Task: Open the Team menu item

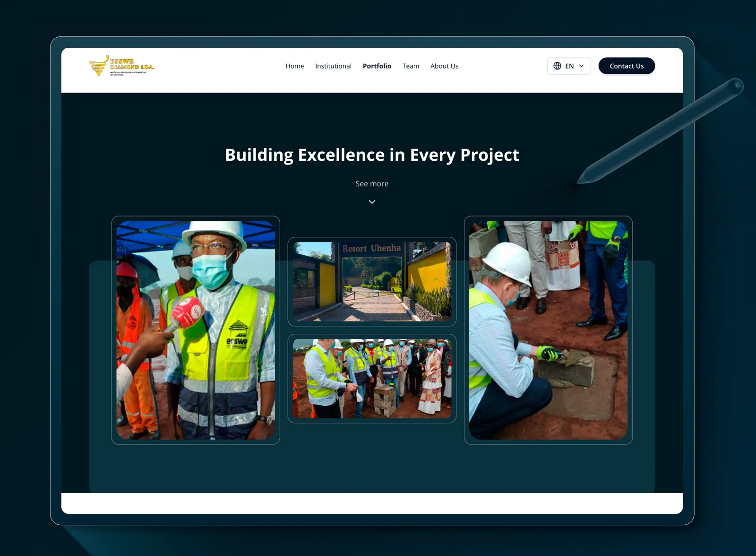Action: coord(411,66)
